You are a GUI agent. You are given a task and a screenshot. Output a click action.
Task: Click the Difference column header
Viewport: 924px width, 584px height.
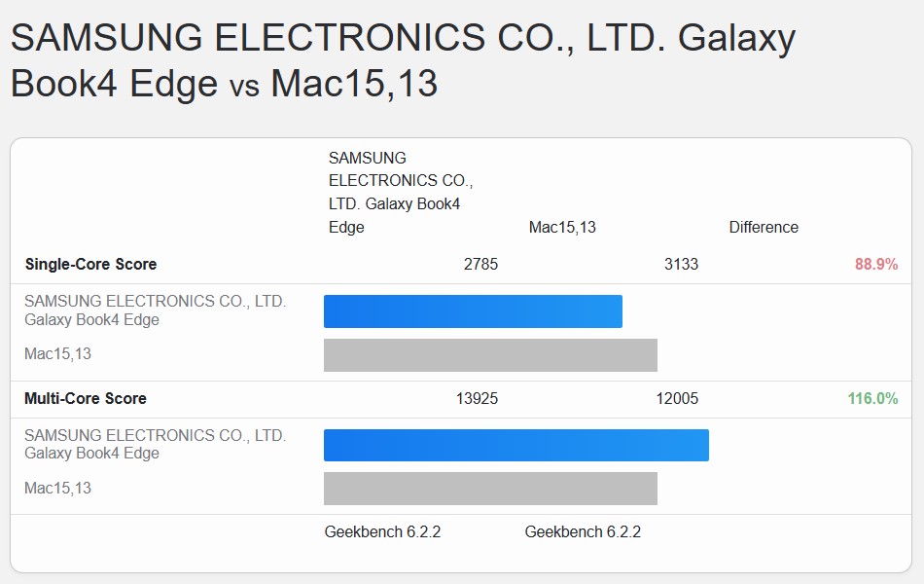point(764,227)
